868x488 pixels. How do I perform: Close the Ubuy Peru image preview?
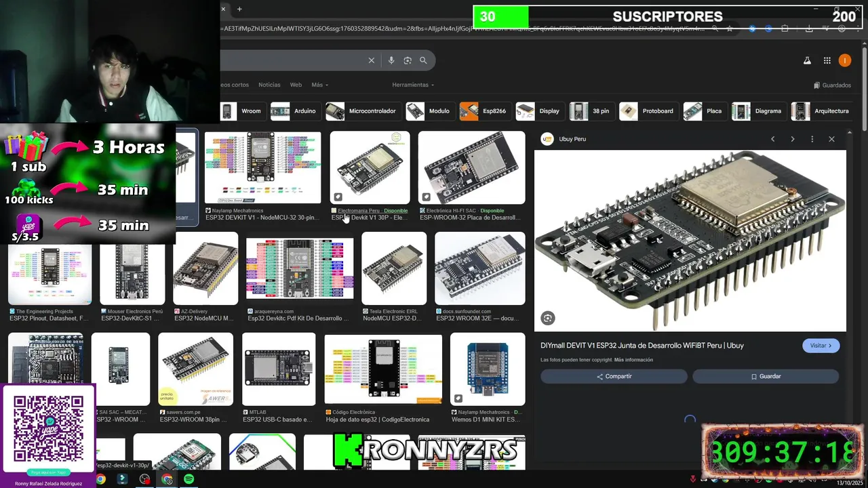831,139
